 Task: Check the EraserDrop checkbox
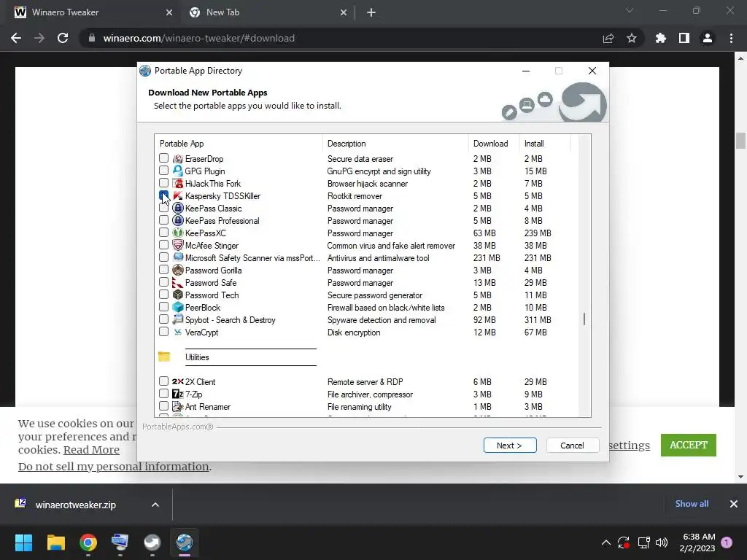[x=163, y=158]
